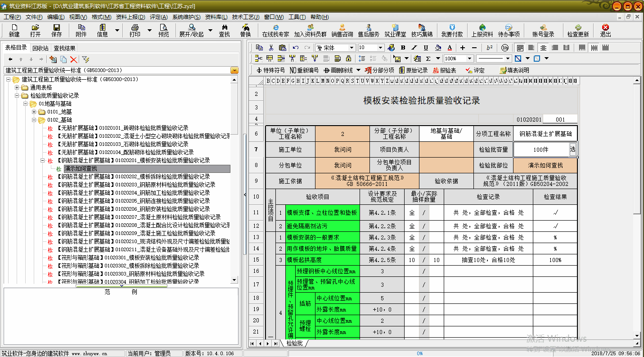Open the 附件 attachment tool
The height and width of the screenshot is (357, 644).
point(81,30)
